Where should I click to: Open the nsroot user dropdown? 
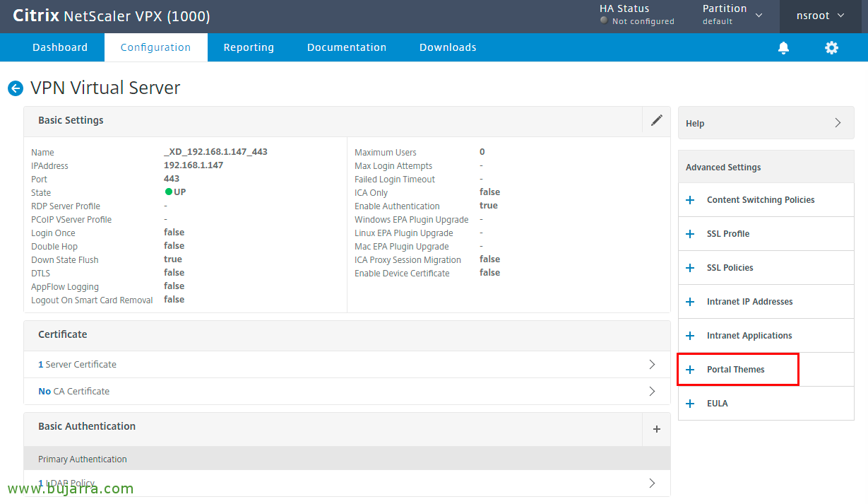820,16
